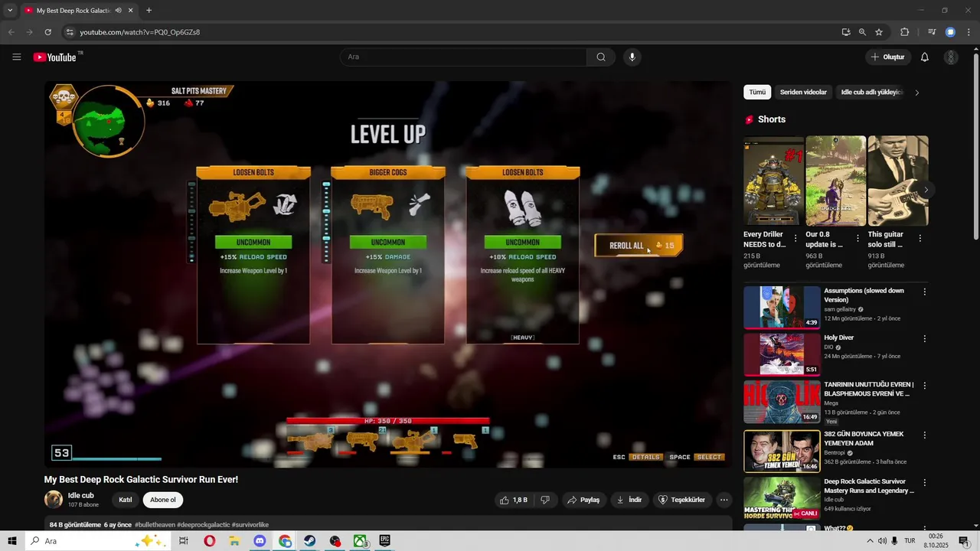Screen dimensions: 980x551
Task: Open Discord from the taskbar
Action: tap(260, 541)
